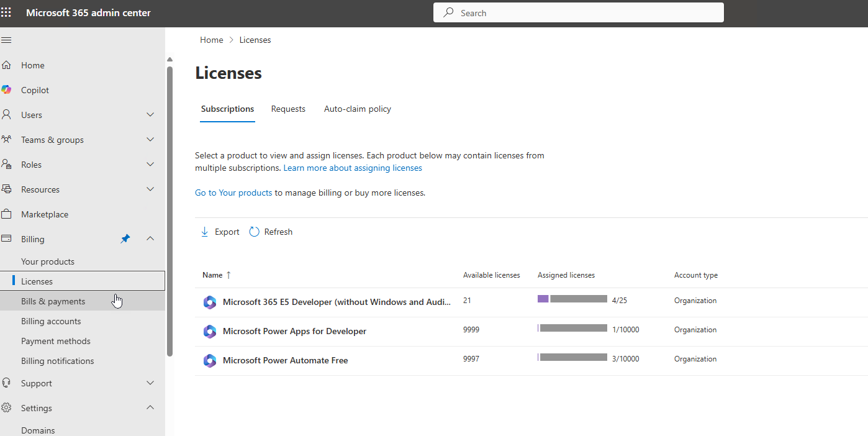Click the Copilot icon in sidebar
The width and height of the screenshot is (868, 436).
pos(6,90)
